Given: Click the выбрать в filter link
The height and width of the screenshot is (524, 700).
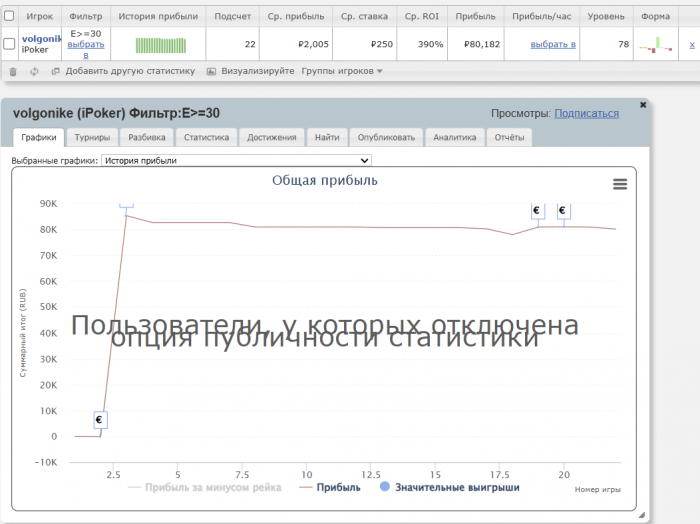Looking at the screenshot, I should click(x=86, y=50).
